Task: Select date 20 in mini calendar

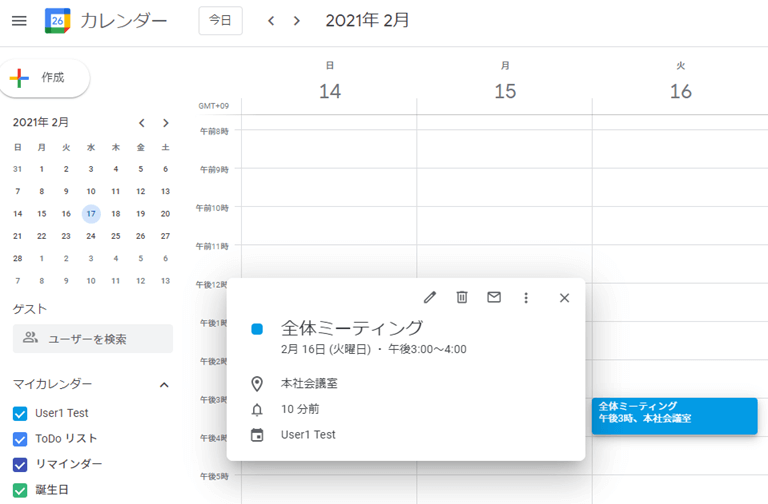Action: [x=166, y=214]
